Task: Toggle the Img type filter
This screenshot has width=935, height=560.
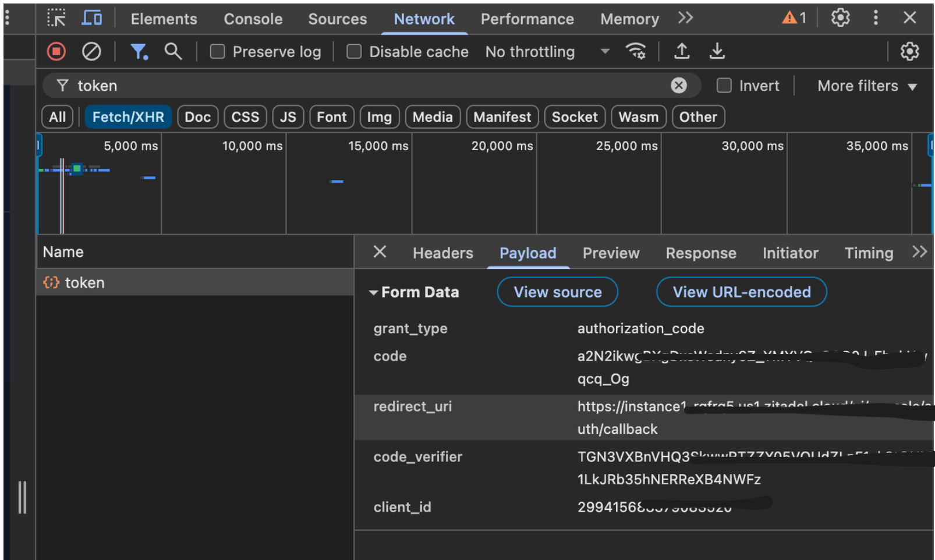Action: (x=380, y=117)
